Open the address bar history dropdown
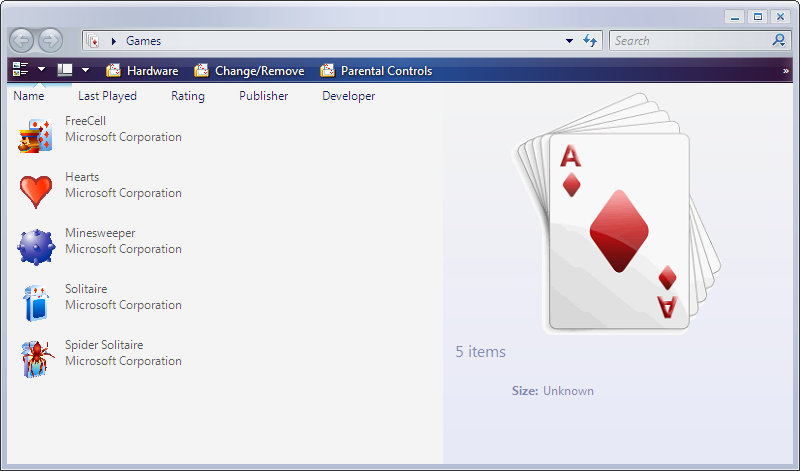The height and width of the screenshot is (471, 800). pyautogui.click(x=569, y=41)
